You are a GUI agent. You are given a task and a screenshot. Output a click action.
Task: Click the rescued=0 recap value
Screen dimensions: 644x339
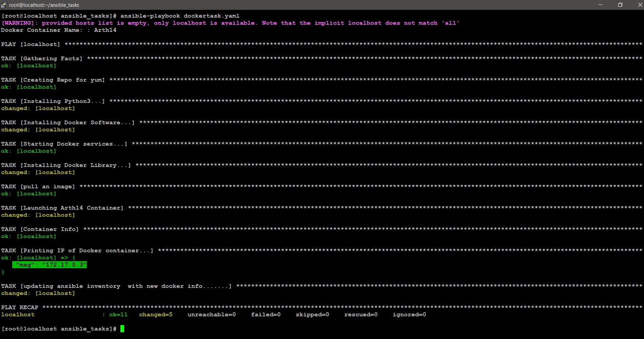(x=361, y=315)
